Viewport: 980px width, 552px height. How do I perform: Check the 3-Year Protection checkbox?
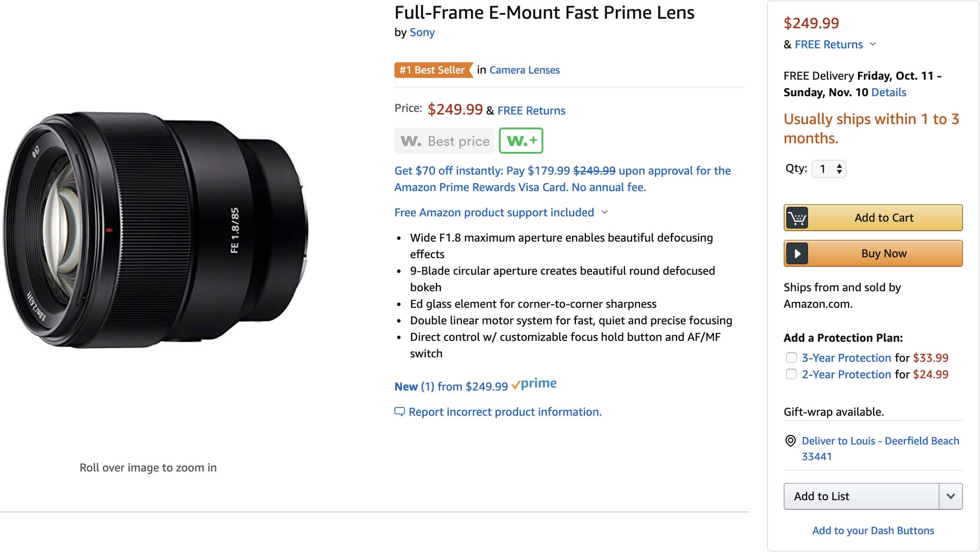tap(791, 358)
